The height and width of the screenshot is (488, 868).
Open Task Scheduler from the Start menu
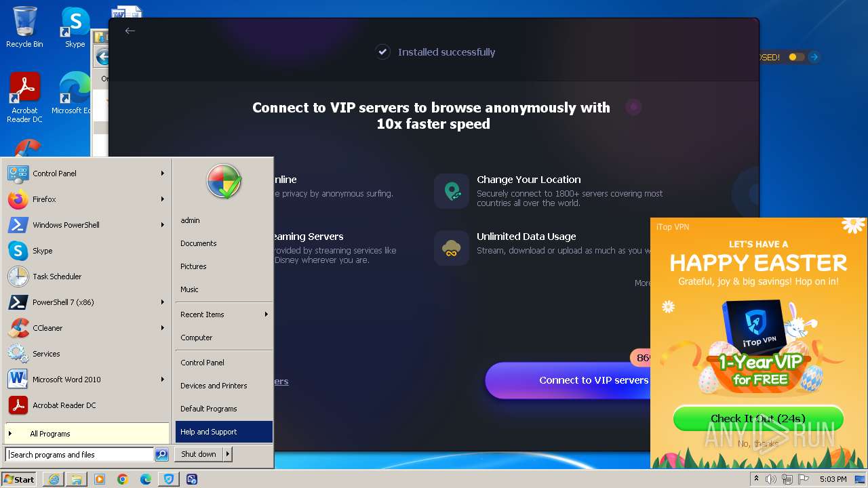87,277
